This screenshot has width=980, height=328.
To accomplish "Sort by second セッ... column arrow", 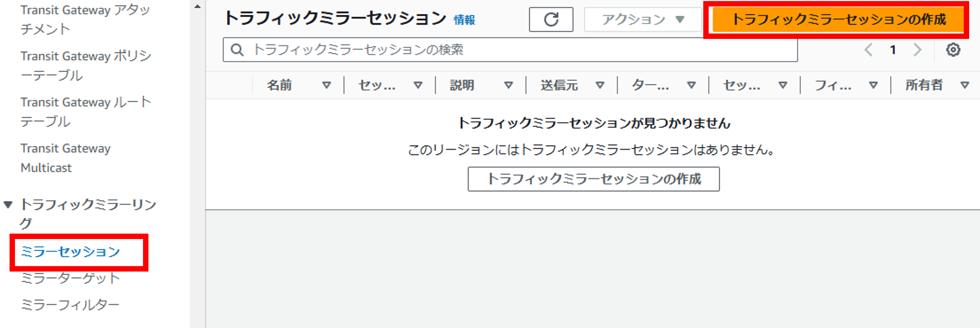I will [783, 85].
